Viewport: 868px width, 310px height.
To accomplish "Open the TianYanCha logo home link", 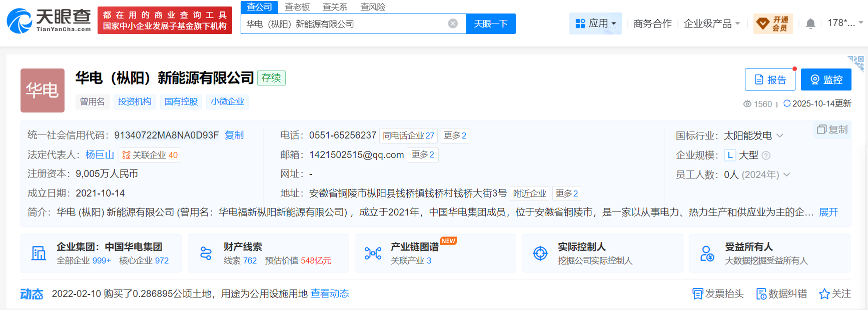I will pyautogui.click(x=49, y=20).
